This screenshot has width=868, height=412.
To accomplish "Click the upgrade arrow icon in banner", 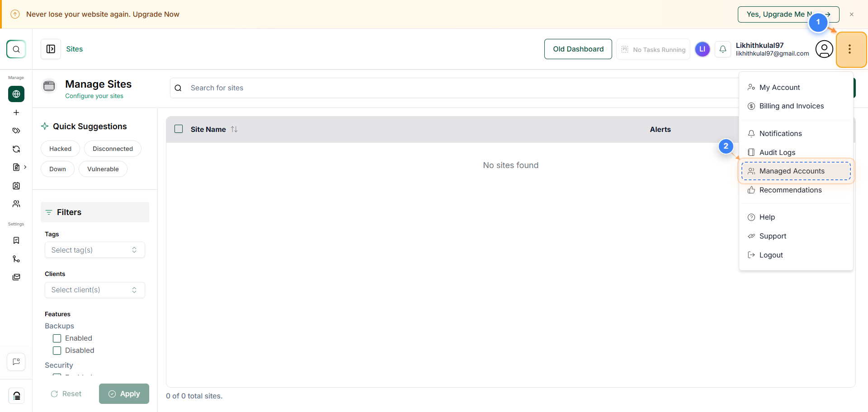I will point(15,14).
